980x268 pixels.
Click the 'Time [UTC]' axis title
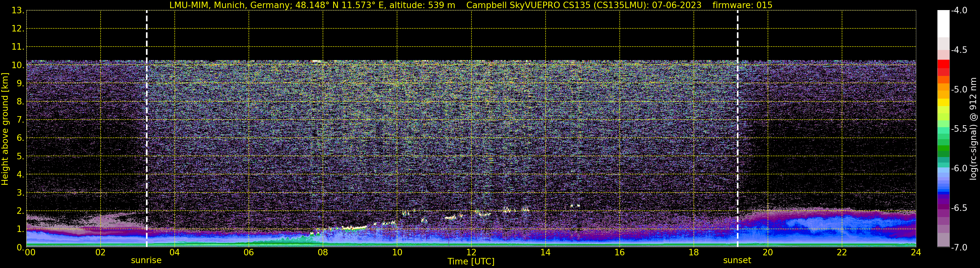pos(471,262)
